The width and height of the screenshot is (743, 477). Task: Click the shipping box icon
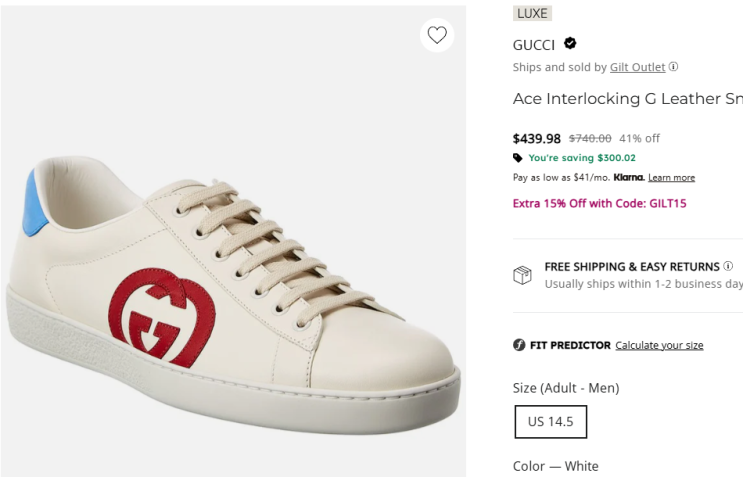click(522, 275)
